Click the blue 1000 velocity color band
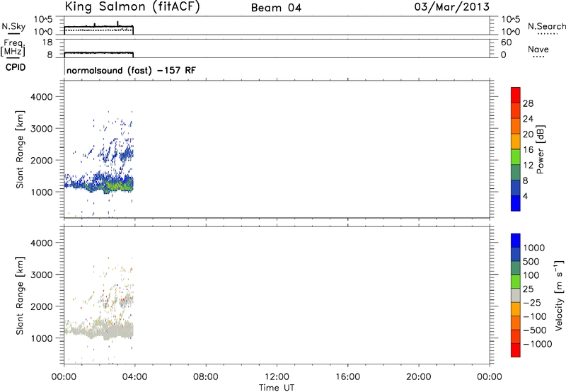 516,241
